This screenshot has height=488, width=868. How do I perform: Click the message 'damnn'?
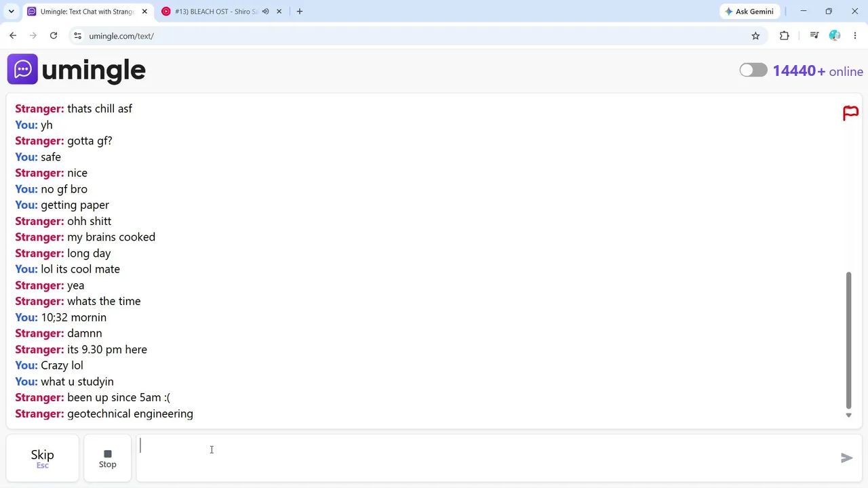85,333
